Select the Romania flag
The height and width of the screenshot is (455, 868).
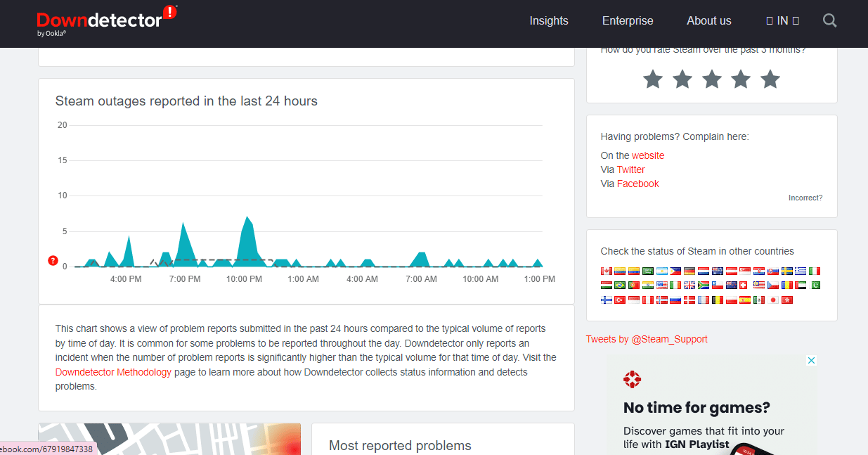click(x=787, y=286)
